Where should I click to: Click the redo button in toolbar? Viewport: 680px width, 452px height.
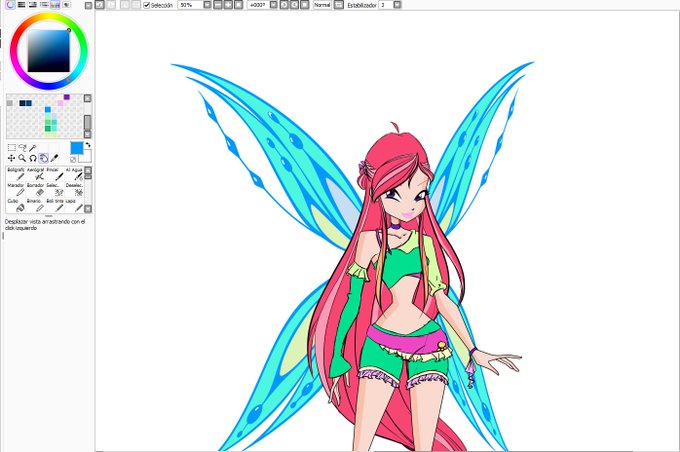pos(111,5)
